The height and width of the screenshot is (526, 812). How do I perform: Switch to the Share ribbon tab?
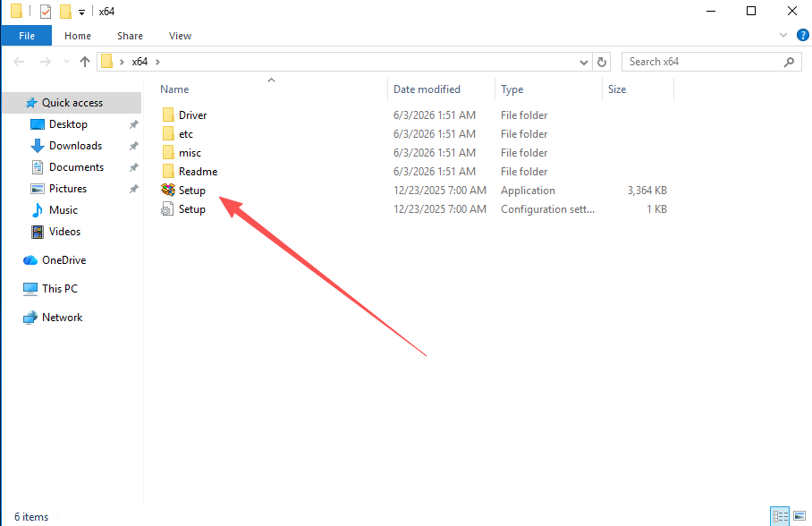coord(130,36)
